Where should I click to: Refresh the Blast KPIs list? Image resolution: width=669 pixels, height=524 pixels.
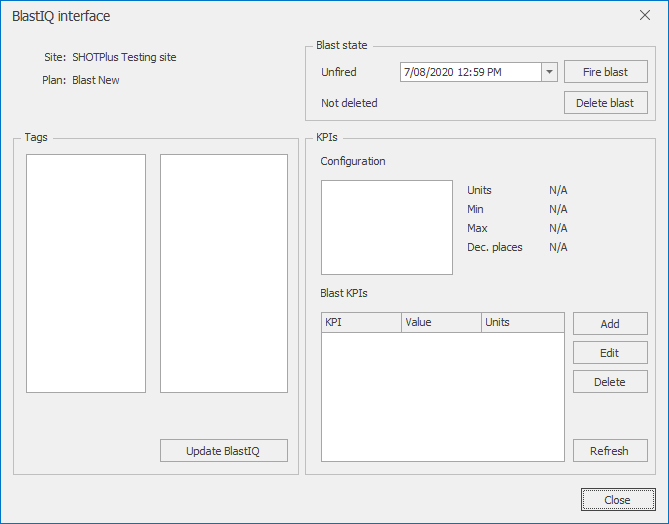(610, 451)
